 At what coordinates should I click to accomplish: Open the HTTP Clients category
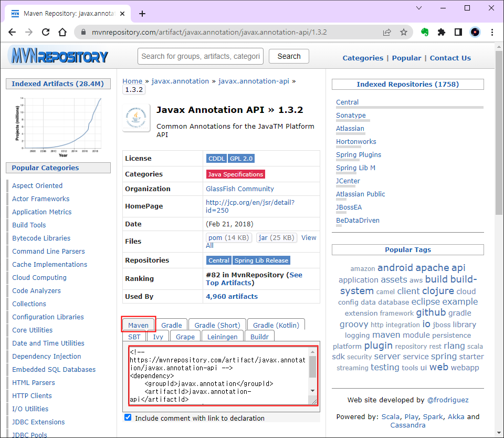[32, 395]
